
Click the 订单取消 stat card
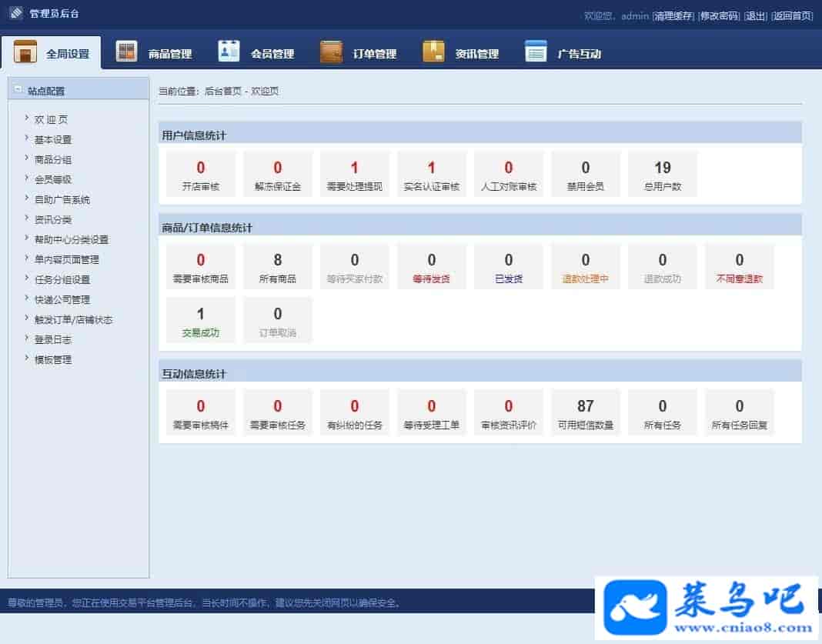[278, 321]
